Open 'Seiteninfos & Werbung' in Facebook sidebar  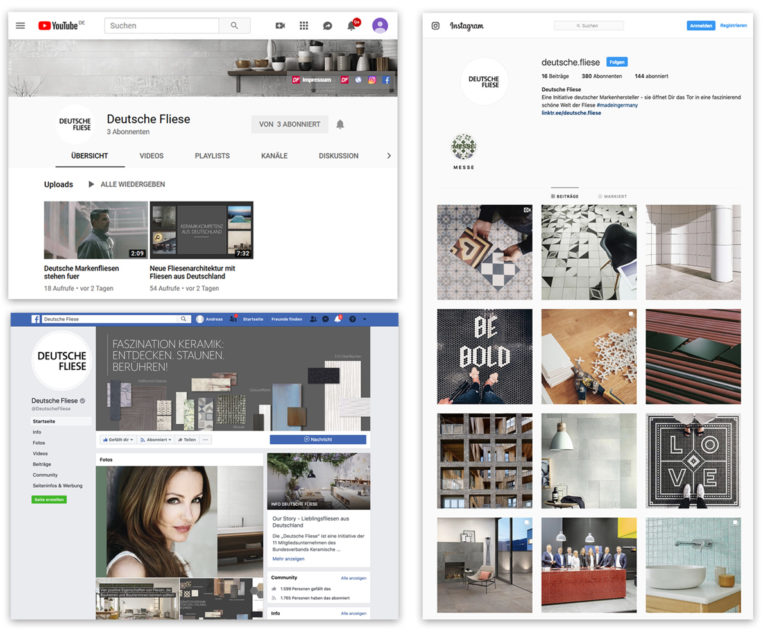(57, 486)
